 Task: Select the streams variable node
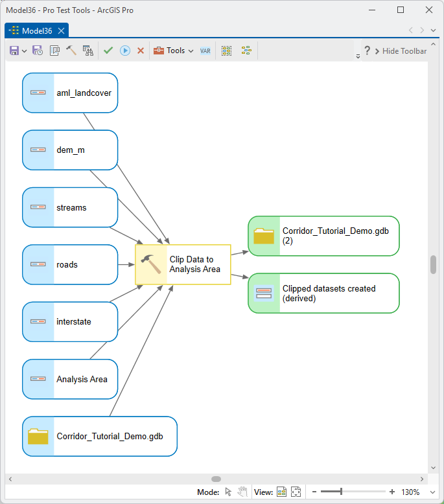tap(70, 207)
